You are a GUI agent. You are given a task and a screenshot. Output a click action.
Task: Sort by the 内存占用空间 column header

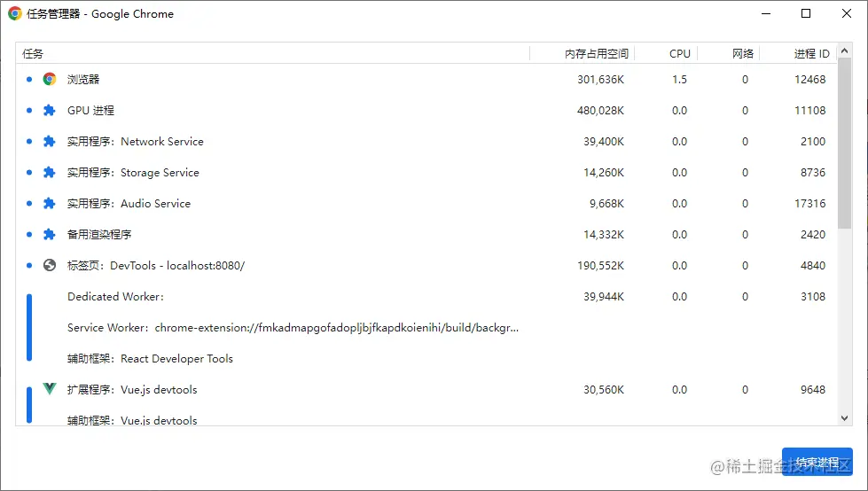tap(582, 53)
